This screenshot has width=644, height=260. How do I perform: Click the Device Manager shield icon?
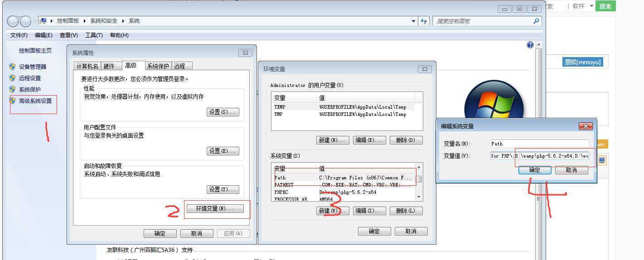[12, 67]
